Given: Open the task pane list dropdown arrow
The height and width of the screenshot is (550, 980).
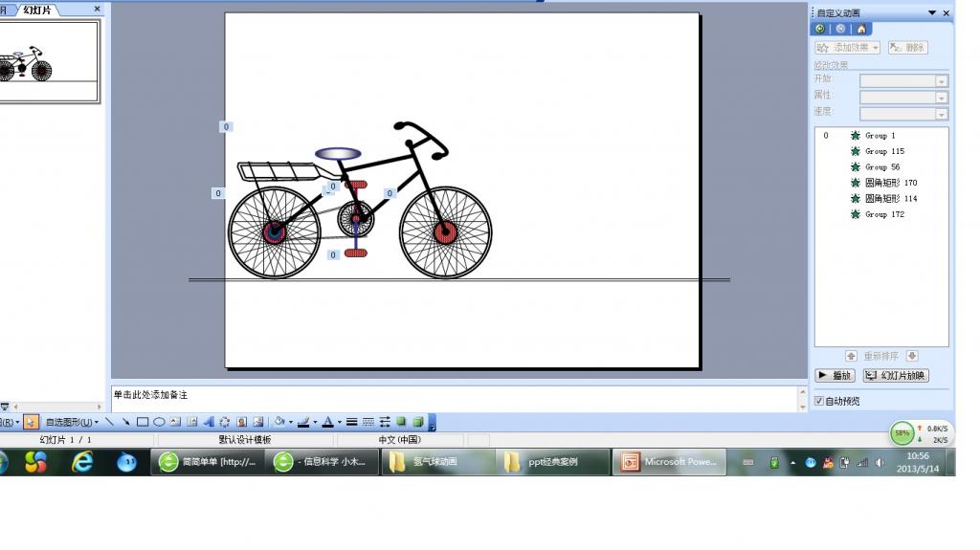Looking at the screenshot, I should coord(932,12).
